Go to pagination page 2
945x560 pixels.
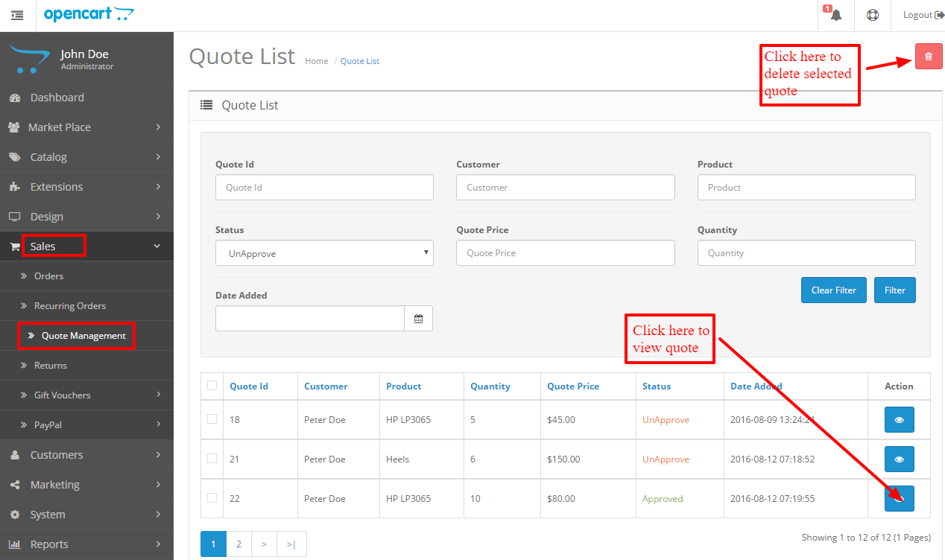238,544
